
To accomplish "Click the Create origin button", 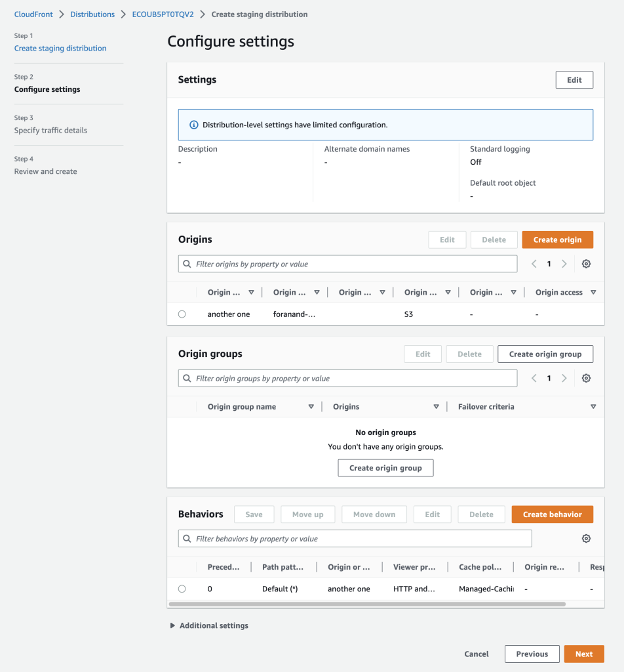I will click(x=557, y=240).
